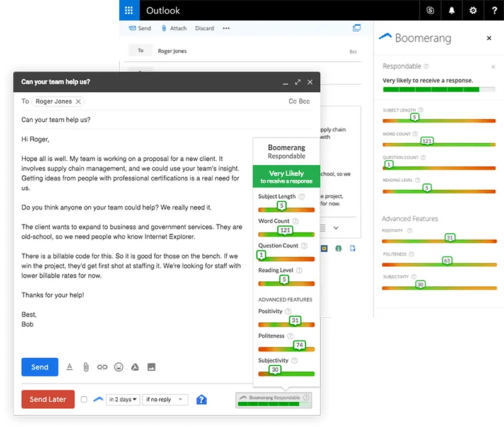Open text formatting options icon
504x427 pixels.
click(69, 367)
